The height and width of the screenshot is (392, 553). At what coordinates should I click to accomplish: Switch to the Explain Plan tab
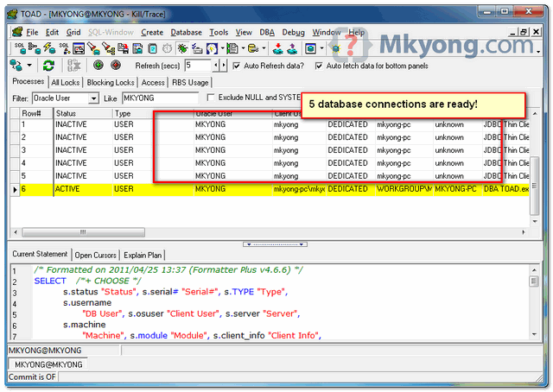tap(142, 255)
